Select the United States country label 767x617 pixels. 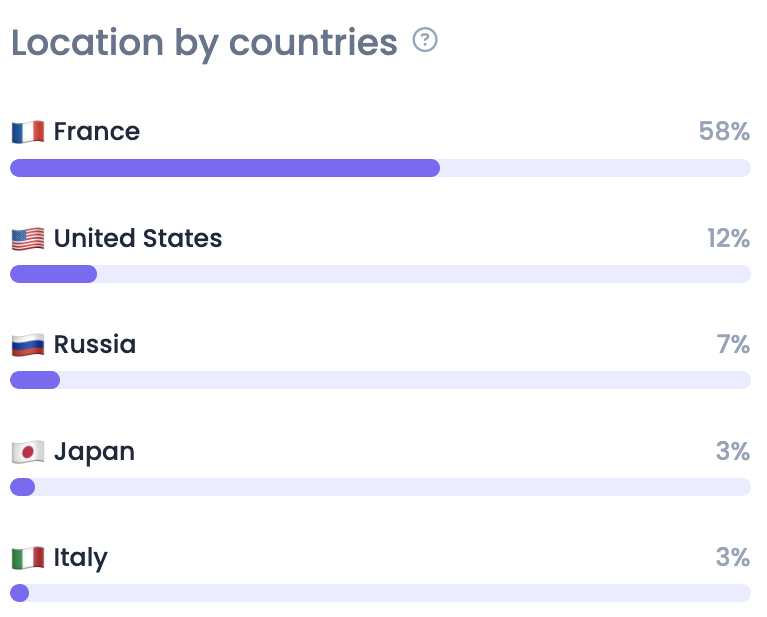point(138,239)
